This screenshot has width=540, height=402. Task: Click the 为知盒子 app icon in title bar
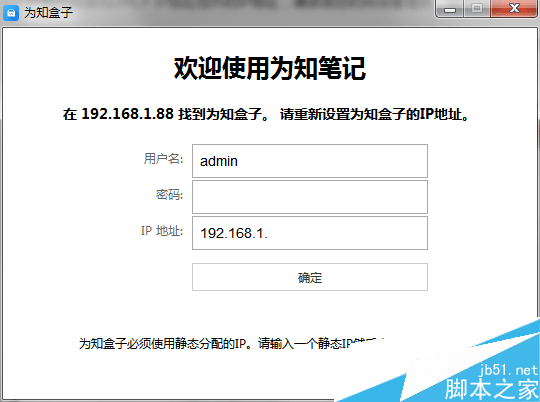tap(11, 12)
